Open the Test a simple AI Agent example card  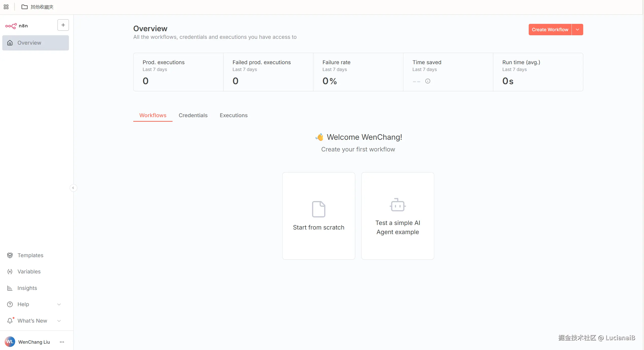(x=397, y=216)
